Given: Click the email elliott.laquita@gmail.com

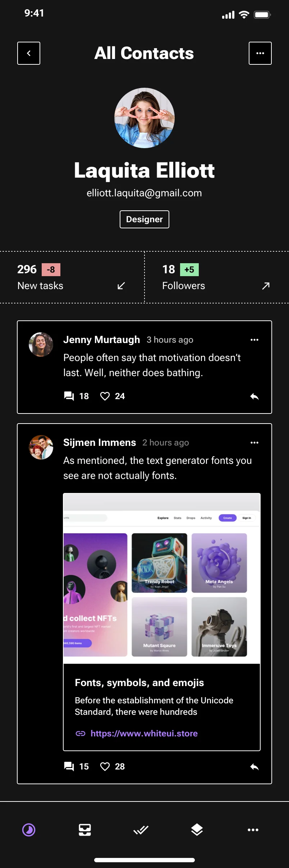Looking at the screenshot, I should point(144,193).
